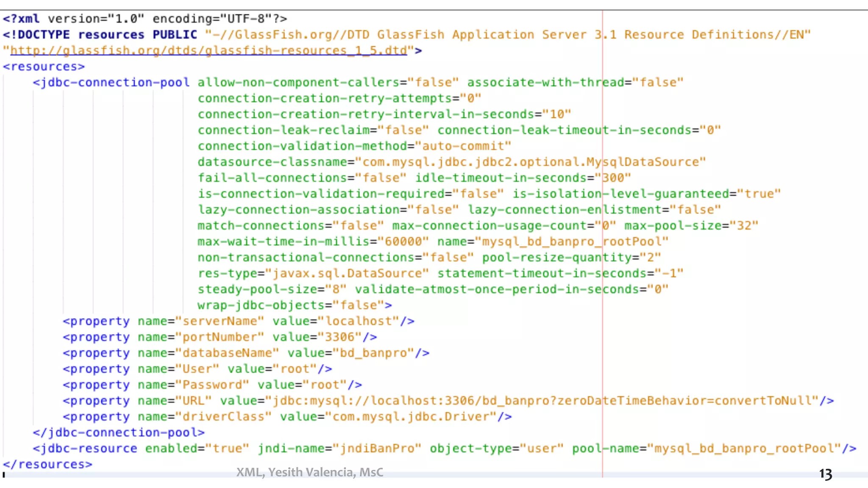Click slide page number 13
868x488 pixels.
(826, 474)
